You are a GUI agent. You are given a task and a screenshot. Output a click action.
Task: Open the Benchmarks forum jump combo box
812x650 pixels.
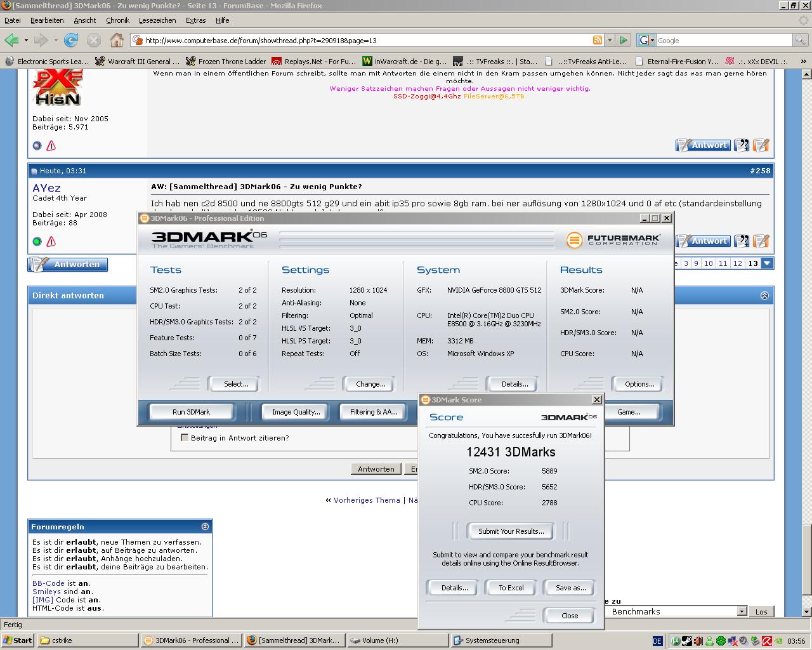(x=678, y=611)
